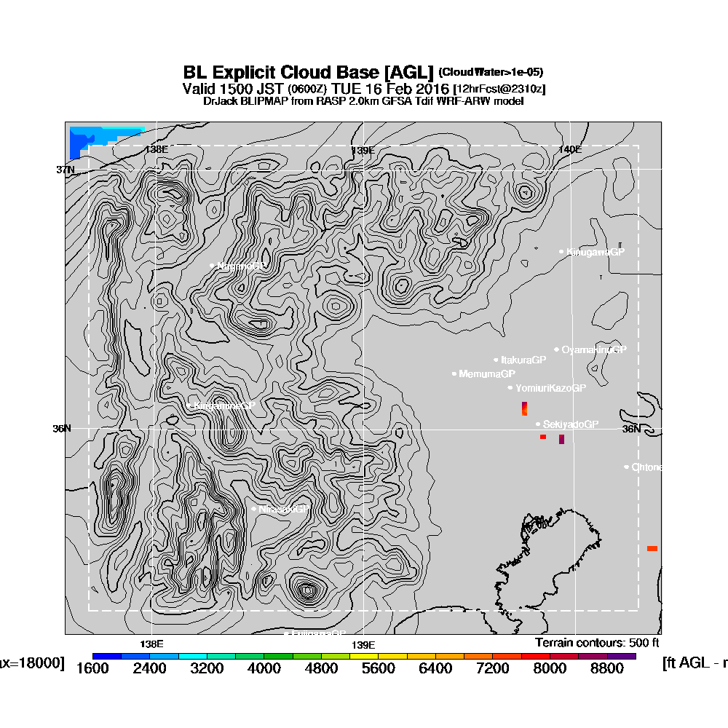Image resolution: width=728 pixels, height=728 pixels.
Task: Click the Terrain contours: 500 ft label
Action: (597, 643)
